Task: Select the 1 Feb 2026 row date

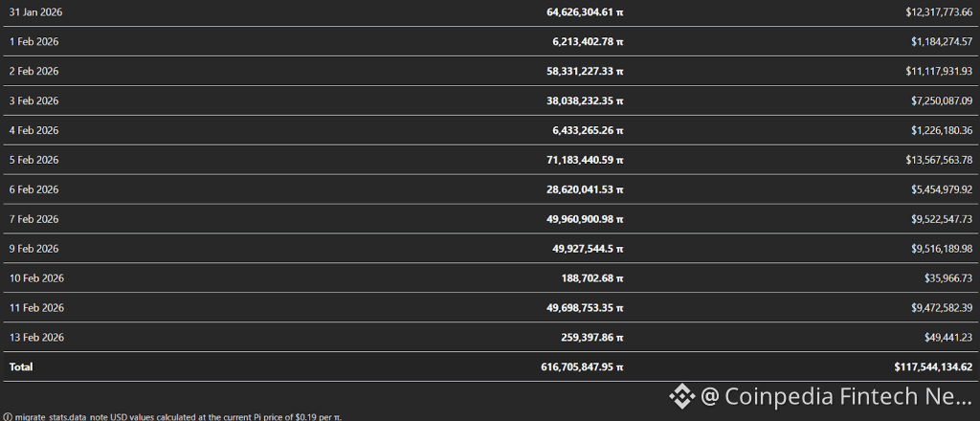Action: [33, 41]
